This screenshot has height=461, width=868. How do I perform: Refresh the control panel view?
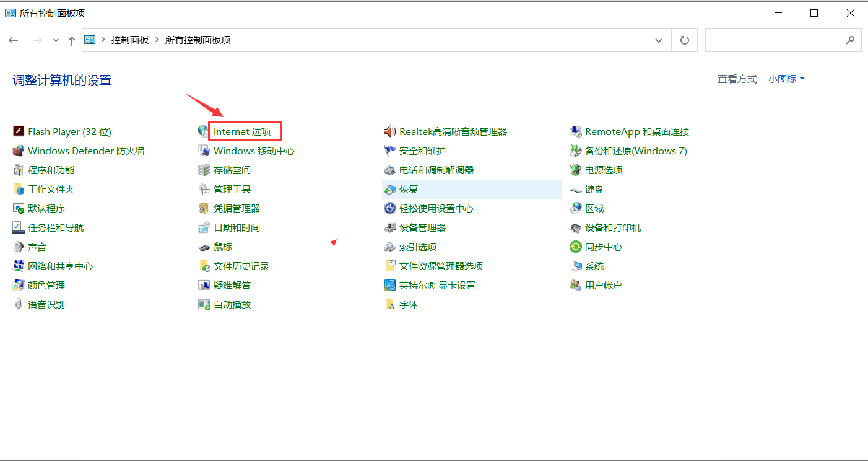(685, 40)
